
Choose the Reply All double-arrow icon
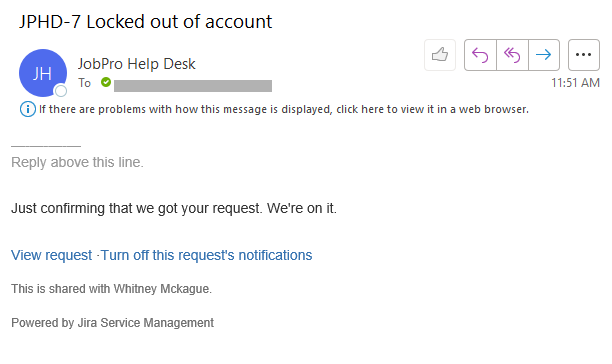tap(512, 55)
